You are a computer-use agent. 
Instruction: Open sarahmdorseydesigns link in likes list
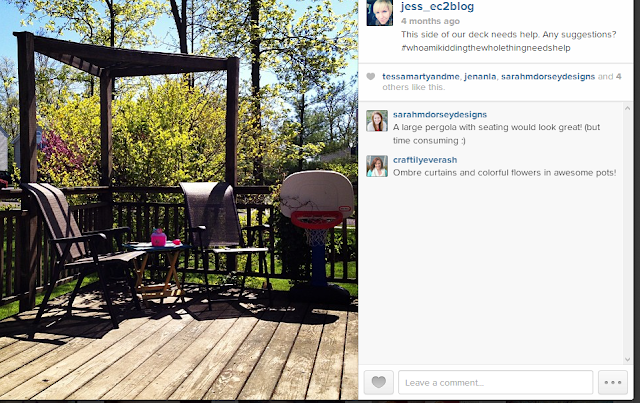point(548,76)
